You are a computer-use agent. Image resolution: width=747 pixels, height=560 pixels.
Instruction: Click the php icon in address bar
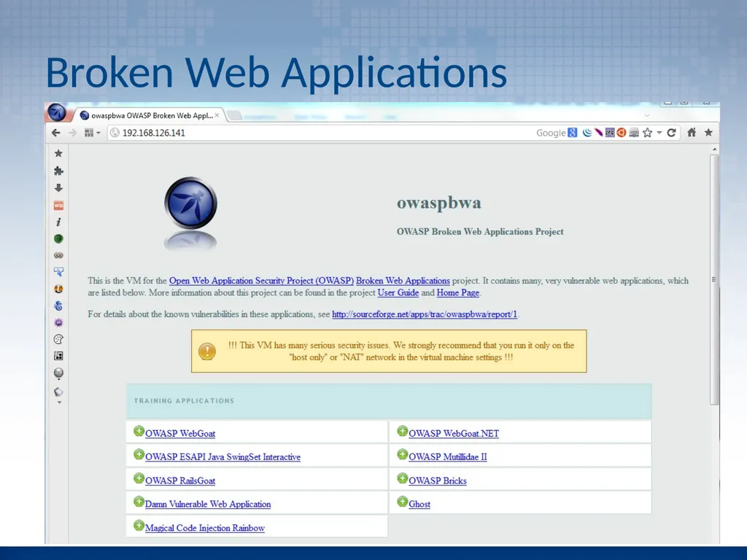point(610,133)
